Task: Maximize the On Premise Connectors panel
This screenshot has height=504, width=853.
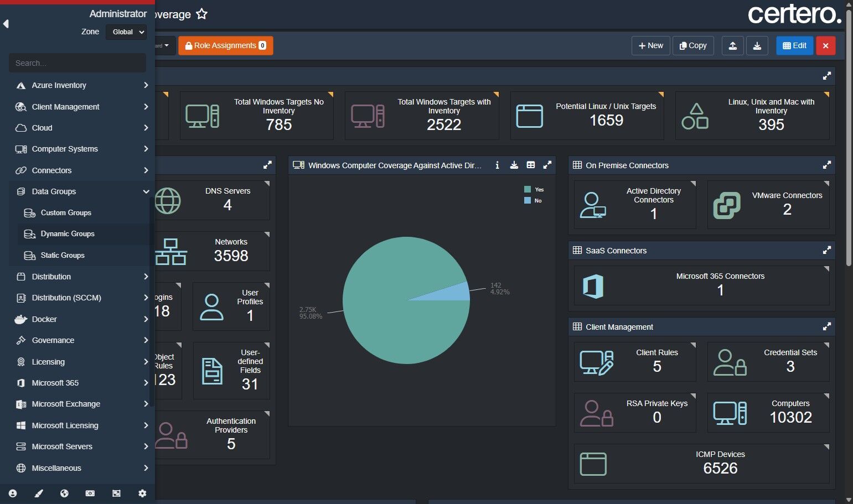Action: pos(827,165)
